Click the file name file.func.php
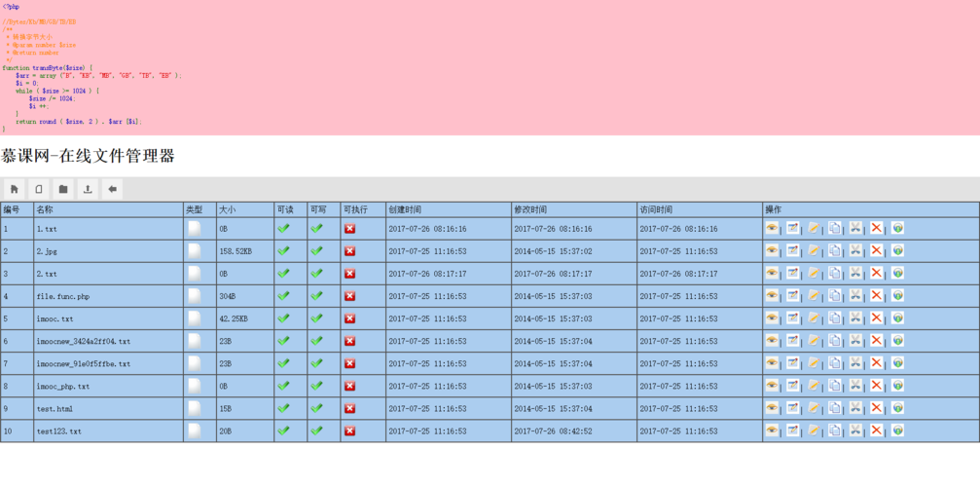Viewport: 980px width, 487px height. (63, 296)
